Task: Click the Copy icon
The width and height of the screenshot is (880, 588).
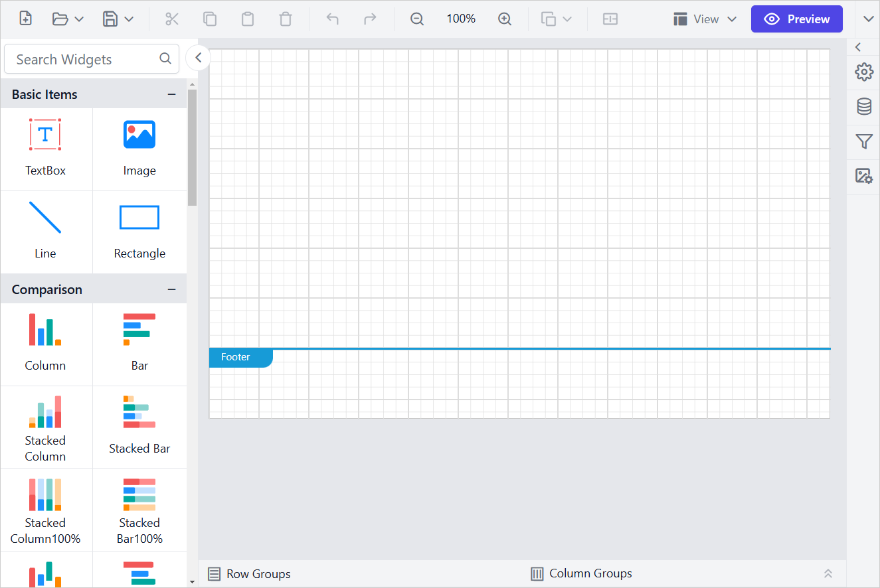Action: (x=210, y=19)
